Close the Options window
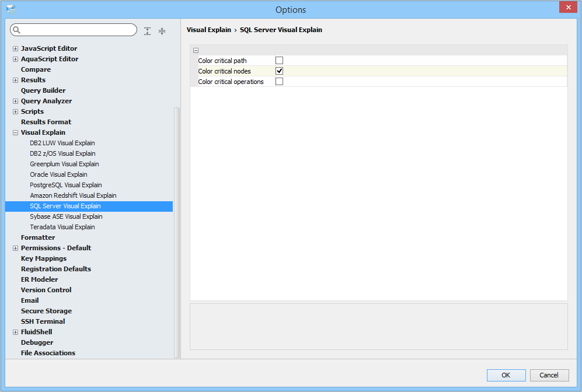The width and height of the screenshot is (582, 392). point(568,7)
